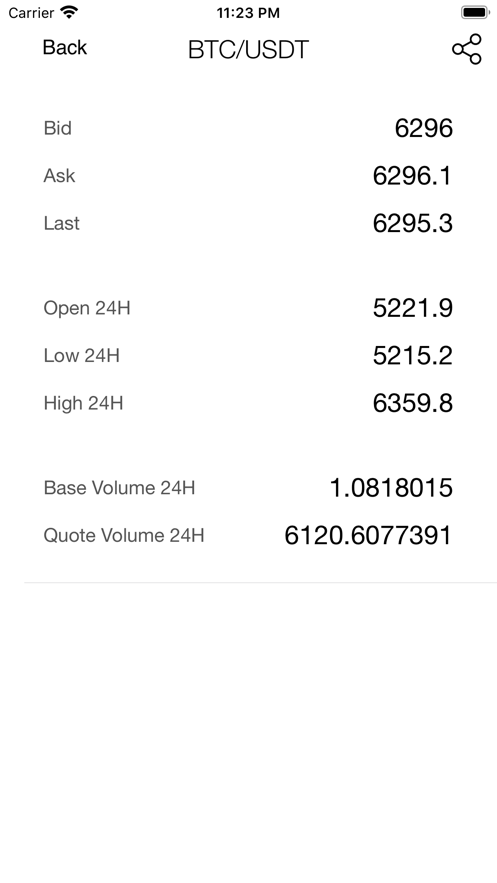Tap the battery indicator icon
This screenshot has height=883, width=497.
pos(475,12)
